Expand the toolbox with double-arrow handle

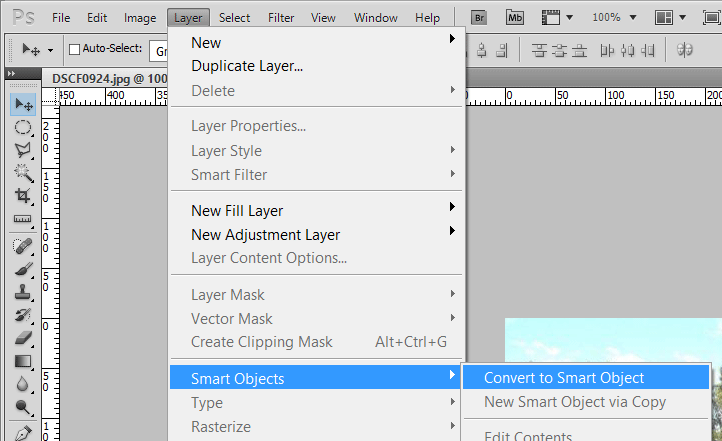(11, 74)
